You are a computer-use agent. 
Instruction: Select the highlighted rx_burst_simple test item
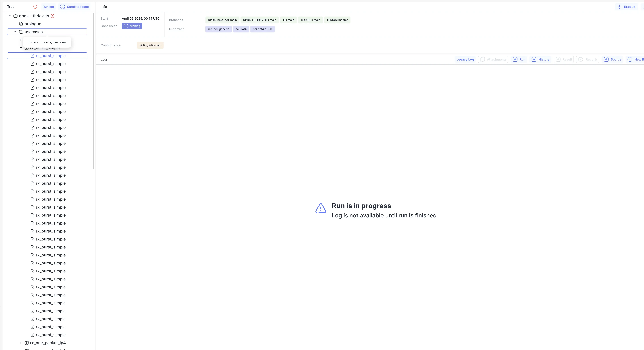(50, 56)
